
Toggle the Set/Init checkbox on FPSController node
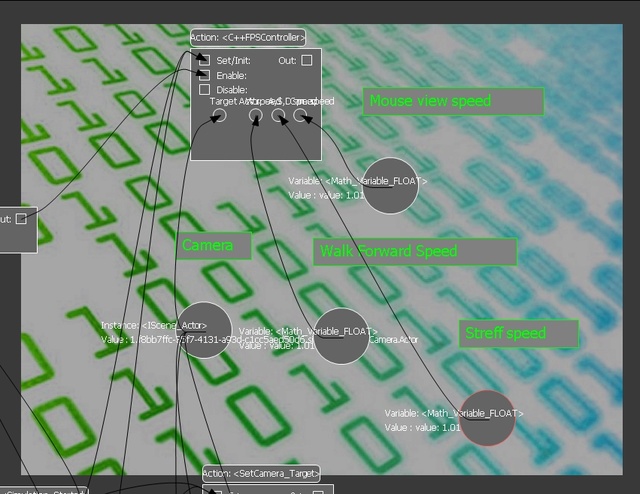pos(204,60)
